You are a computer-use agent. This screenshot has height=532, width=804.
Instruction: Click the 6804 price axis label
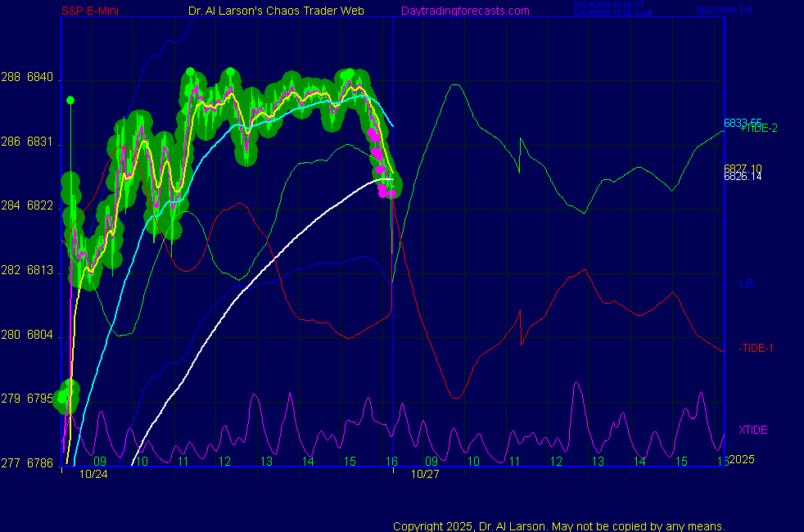pyautogui.click(x=40, y=335)
